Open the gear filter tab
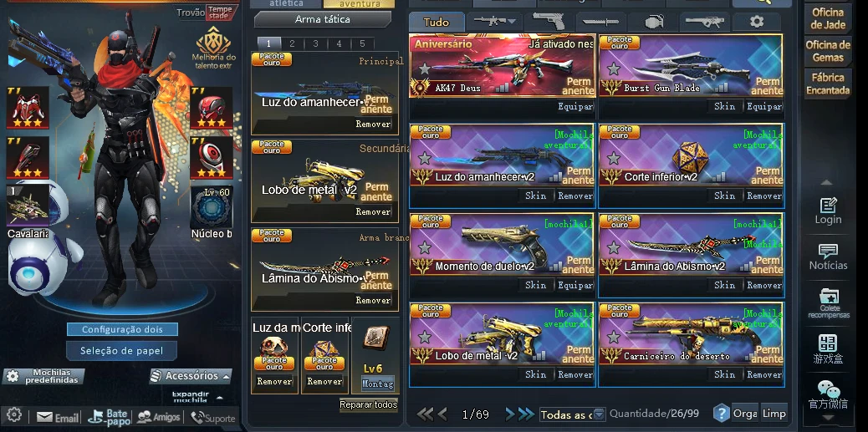The height and width of the screenshot is (432, 868). 757,22
